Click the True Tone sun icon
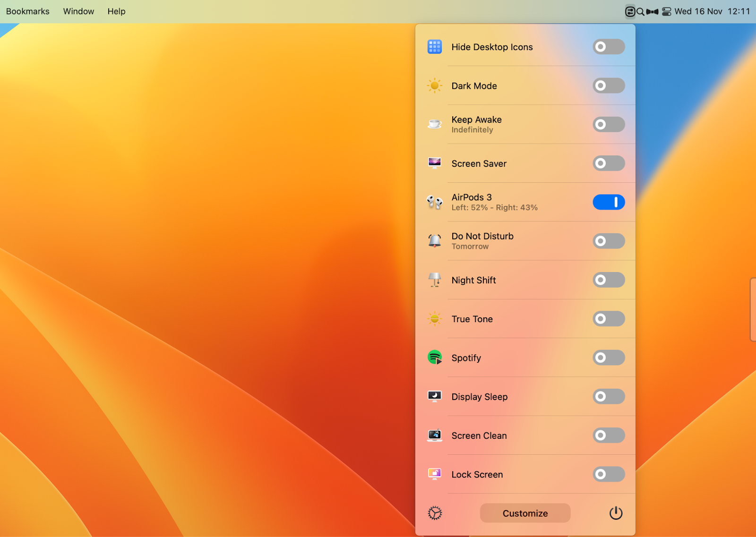 point(434,319)
